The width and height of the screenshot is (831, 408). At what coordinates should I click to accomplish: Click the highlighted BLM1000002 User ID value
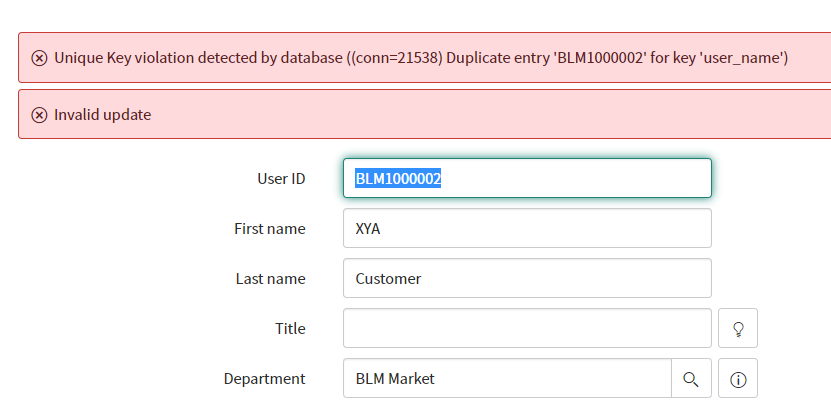point(398,179)
